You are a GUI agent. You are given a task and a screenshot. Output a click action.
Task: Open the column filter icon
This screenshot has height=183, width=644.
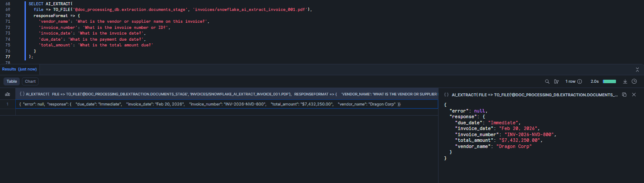[556, 81]
